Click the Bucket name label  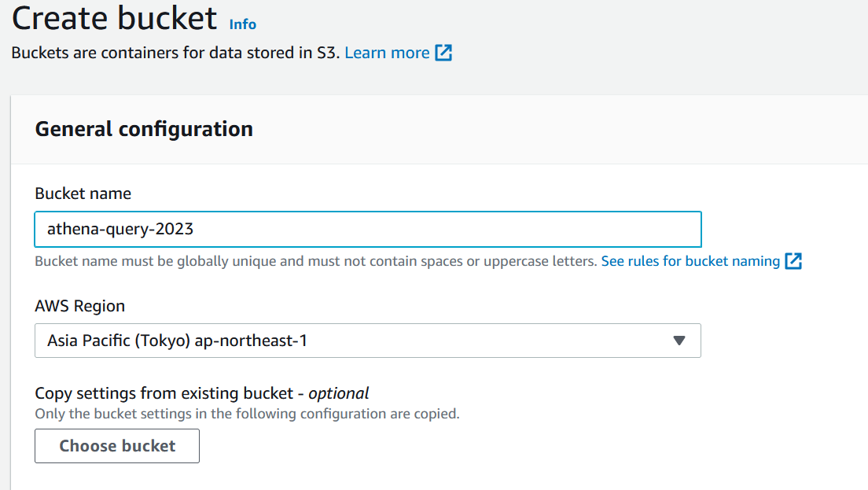83,193
